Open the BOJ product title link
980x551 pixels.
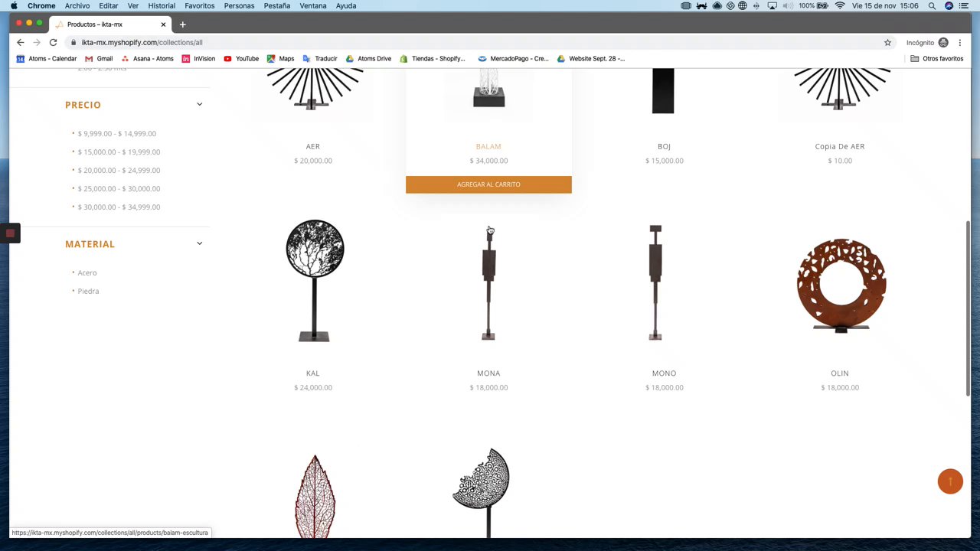point(664,146)
